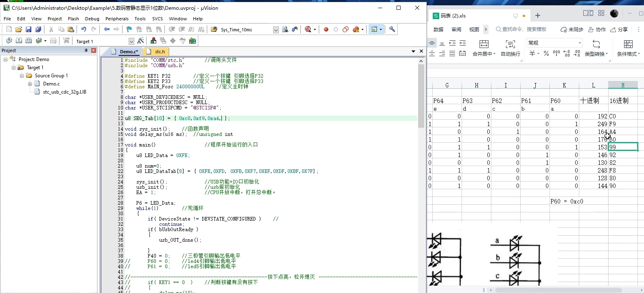Open file icon in µVision toolbar

click(x=19, y=29)
